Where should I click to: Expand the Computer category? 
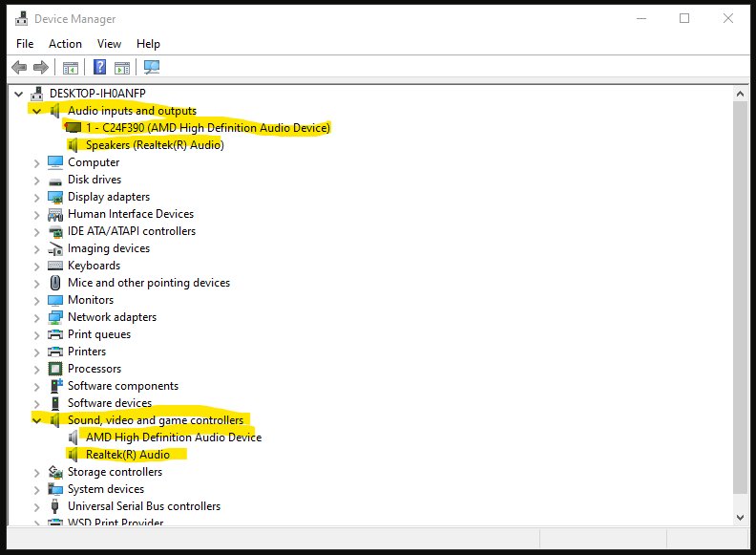pyautogui.click(x=36, y=163)
